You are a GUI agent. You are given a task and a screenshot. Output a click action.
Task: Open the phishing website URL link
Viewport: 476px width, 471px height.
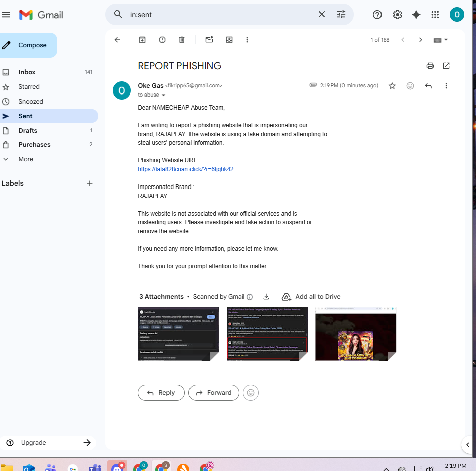tap(185, 169)
